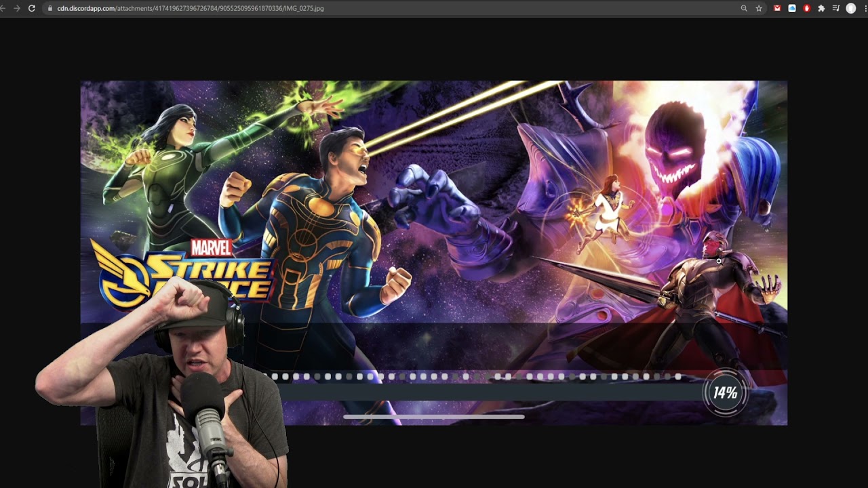Open the blue cloud extension icon
The image size is (868, 488).
791,8
